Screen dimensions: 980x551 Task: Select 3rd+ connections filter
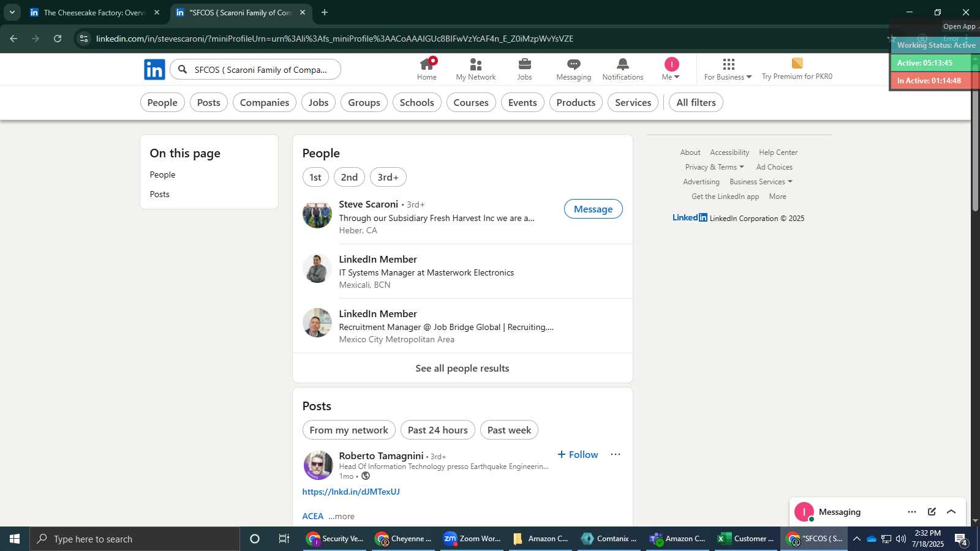pos(388,177)
